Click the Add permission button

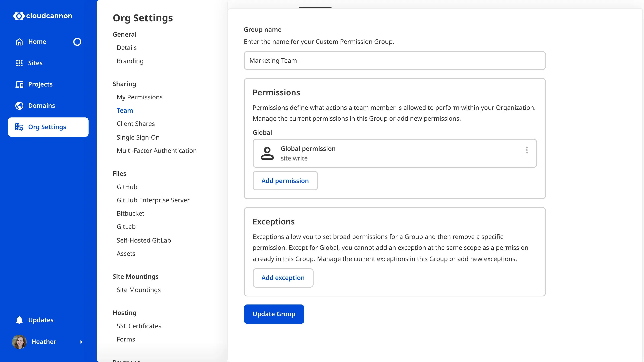(285, 181)
